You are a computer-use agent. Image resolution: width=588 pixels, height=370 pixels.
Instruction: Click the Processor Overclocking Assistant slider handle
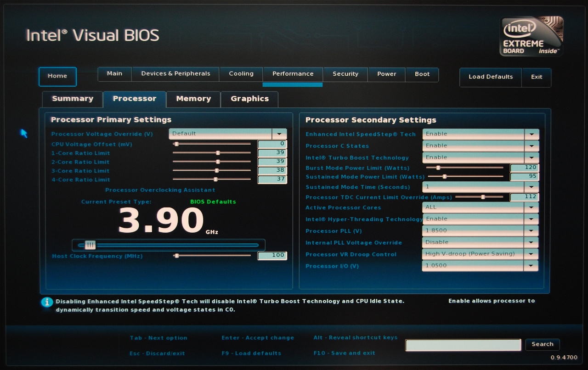point(90,245)
